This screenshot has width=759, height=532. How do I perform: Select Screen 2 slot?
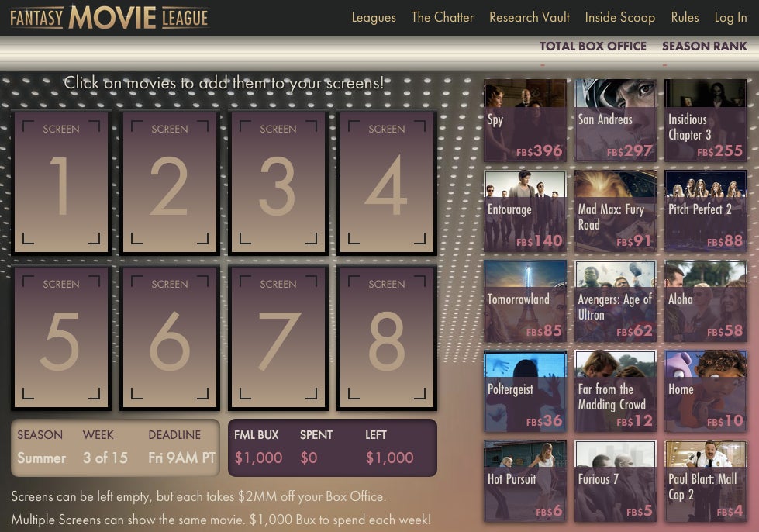[x=170, y=182]
